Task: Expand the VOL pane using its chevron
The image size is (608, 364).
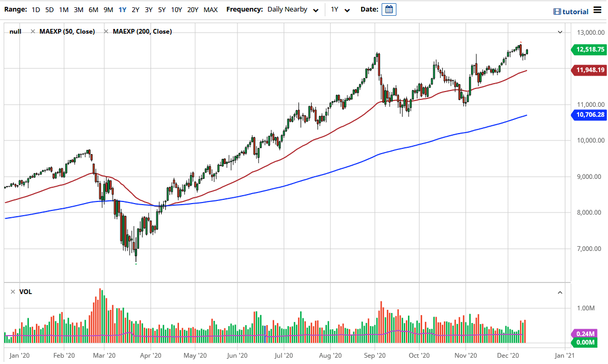Action: [560, 292]
